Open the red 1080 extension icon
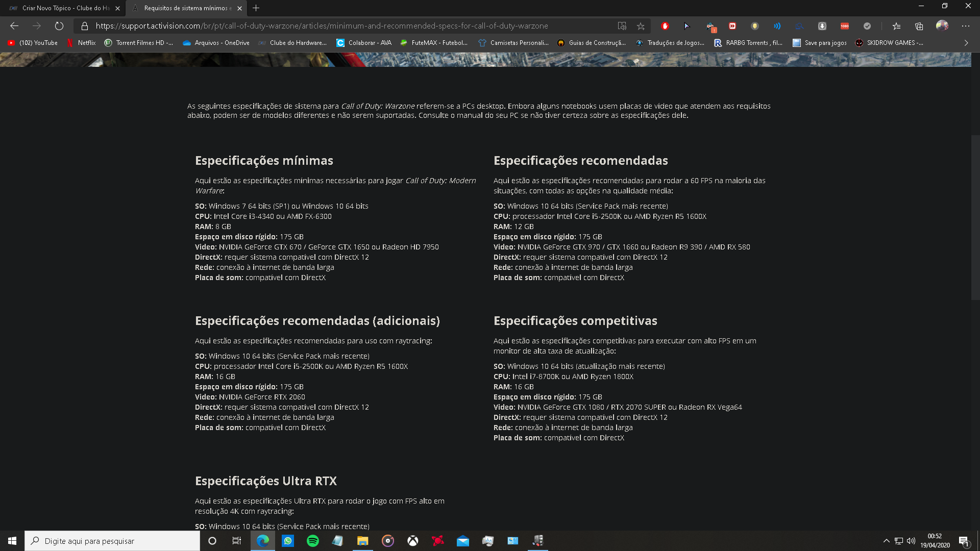The image size is (980, 551). point(845,26)
